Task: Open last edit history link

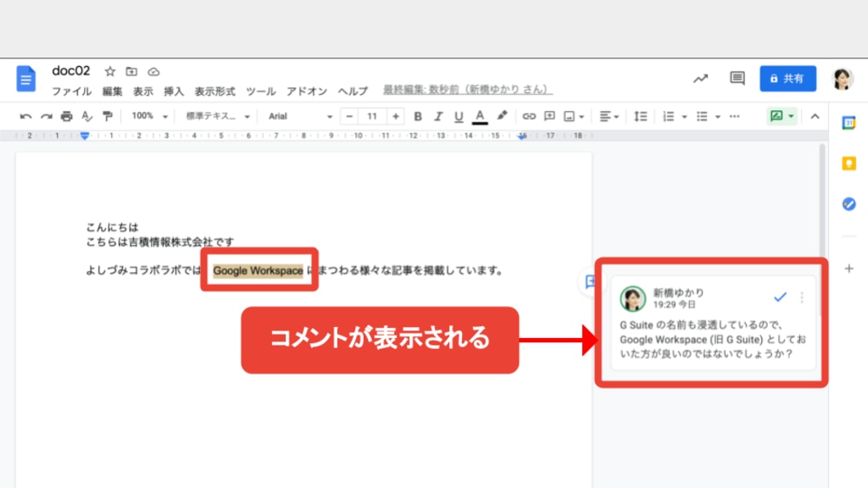Action: point(467,89)
